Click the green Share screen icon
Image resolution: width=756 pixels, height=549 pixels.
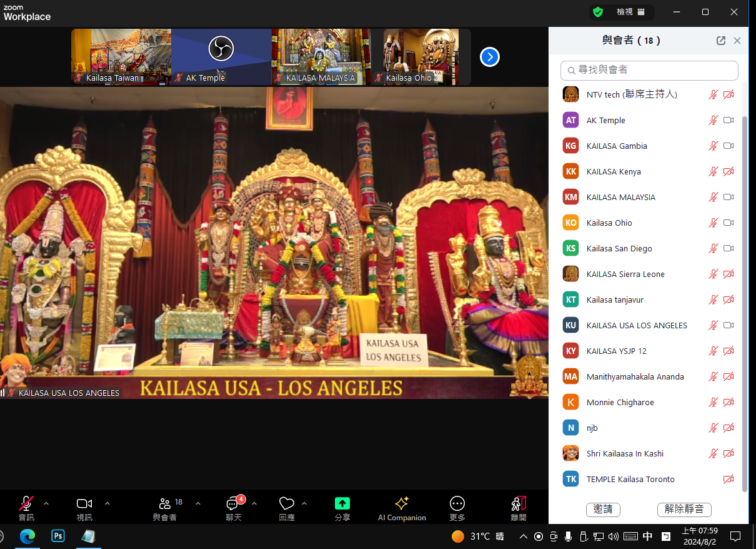pos(342,504)
